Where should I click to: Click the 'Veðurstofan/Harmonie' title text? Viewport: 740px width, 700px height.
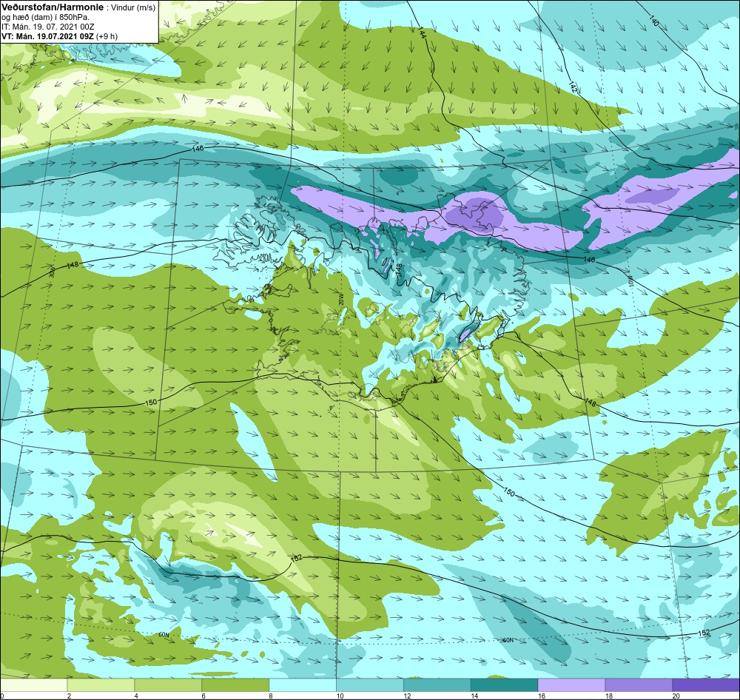(x=51, y=7)
